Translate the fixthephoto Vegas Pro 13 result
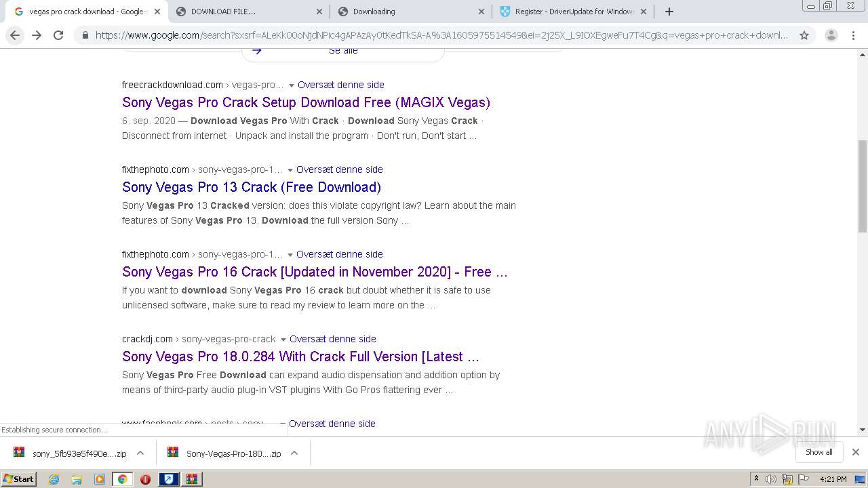The height and width of the screenshot is (488, 868). pyautogui.click(x=339, y=169)
